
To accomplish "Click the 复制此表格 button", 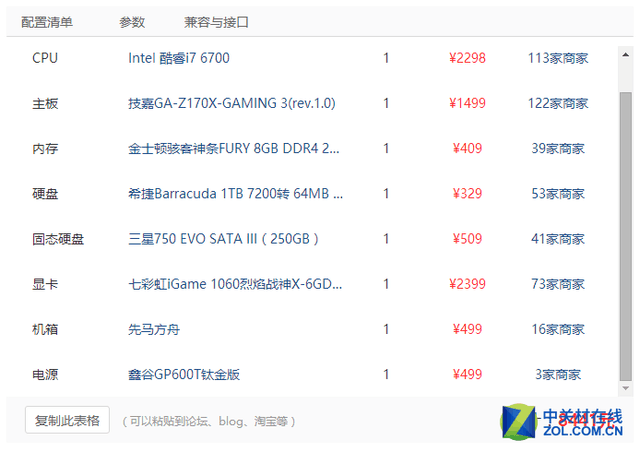I will [x=67, y=420].
